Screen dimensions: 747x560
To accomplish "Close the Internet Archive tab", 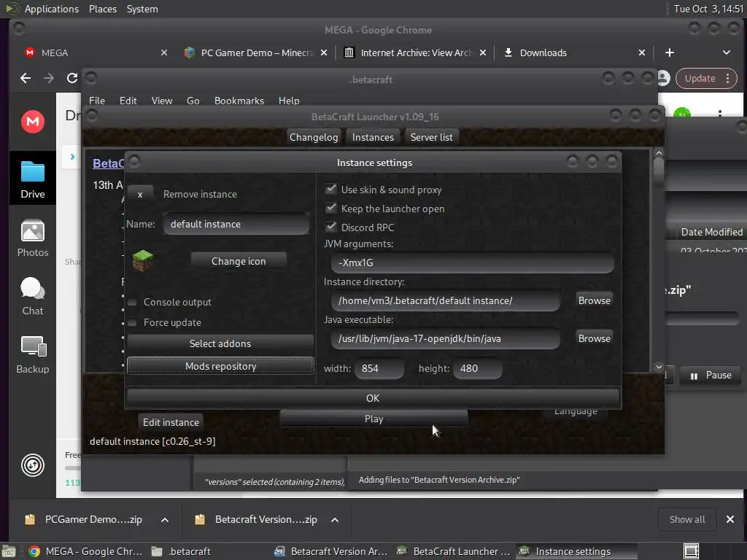I will pos(483,52).
